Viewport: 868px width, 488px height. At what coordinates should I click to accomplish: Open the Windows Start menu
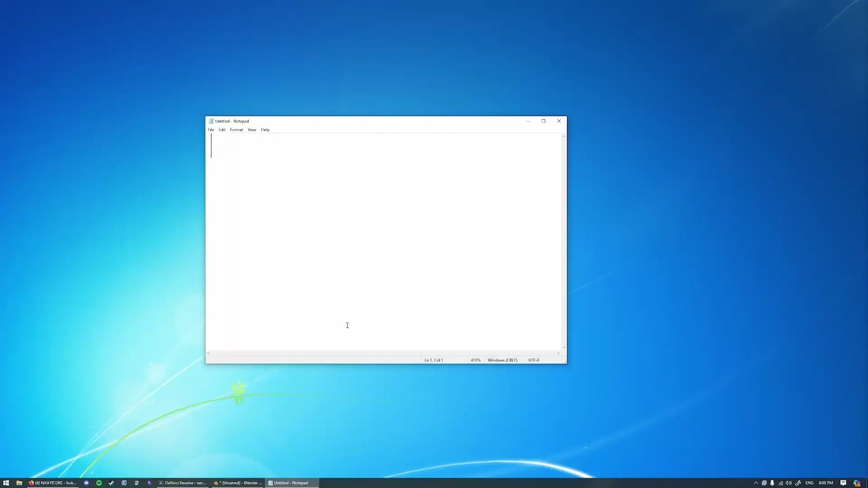tap(6, 483)
